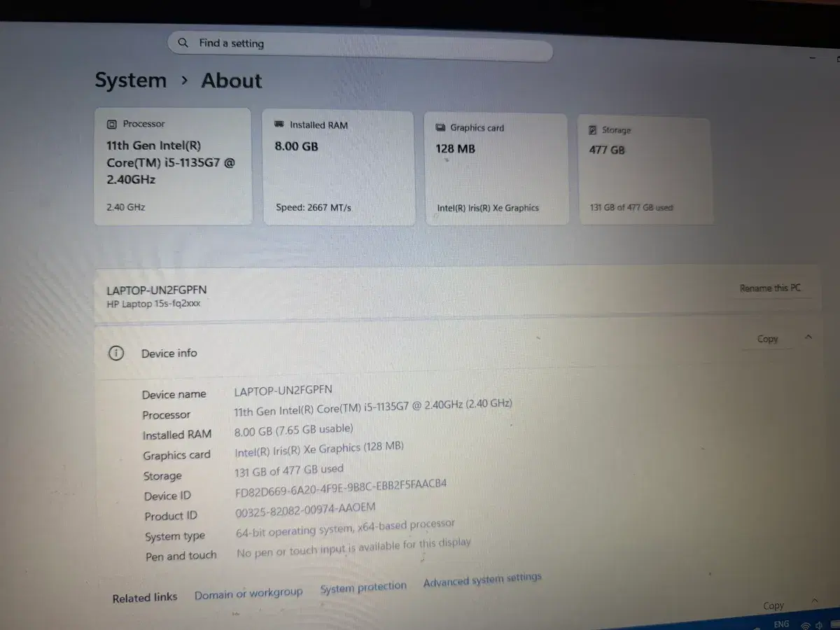Go back to the System breadcrumb
Image resolution: width=840 pixels, height=630 pixels.
click(131, 80)
